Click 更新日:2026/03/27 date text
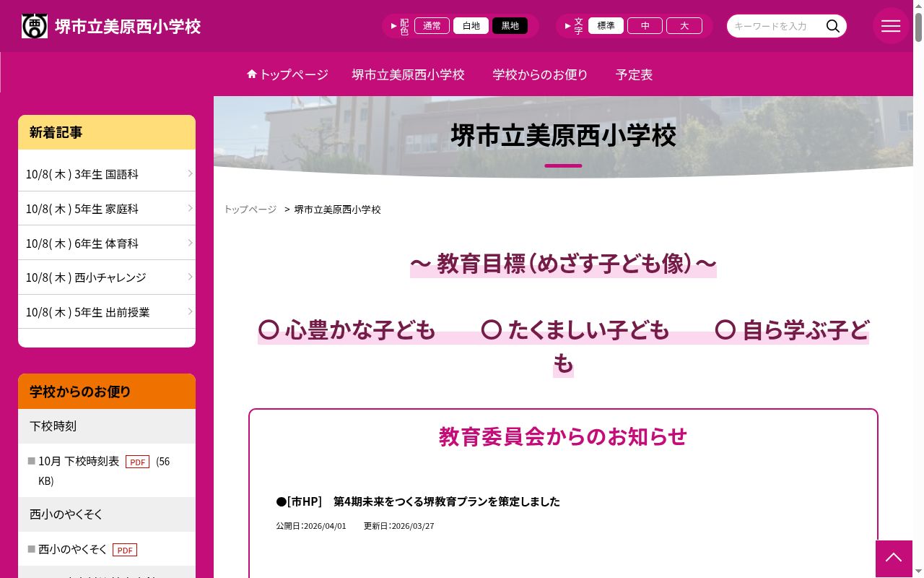The height and width of the screenshot is (578, 924). [x=399, y=526]
